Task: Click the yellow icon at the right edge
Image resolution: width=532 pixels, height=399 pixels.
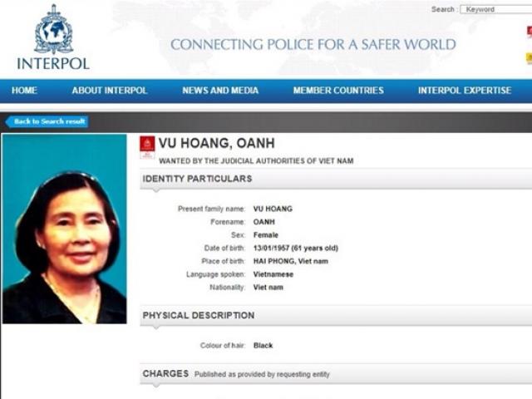Action: (x=530, y=58)
